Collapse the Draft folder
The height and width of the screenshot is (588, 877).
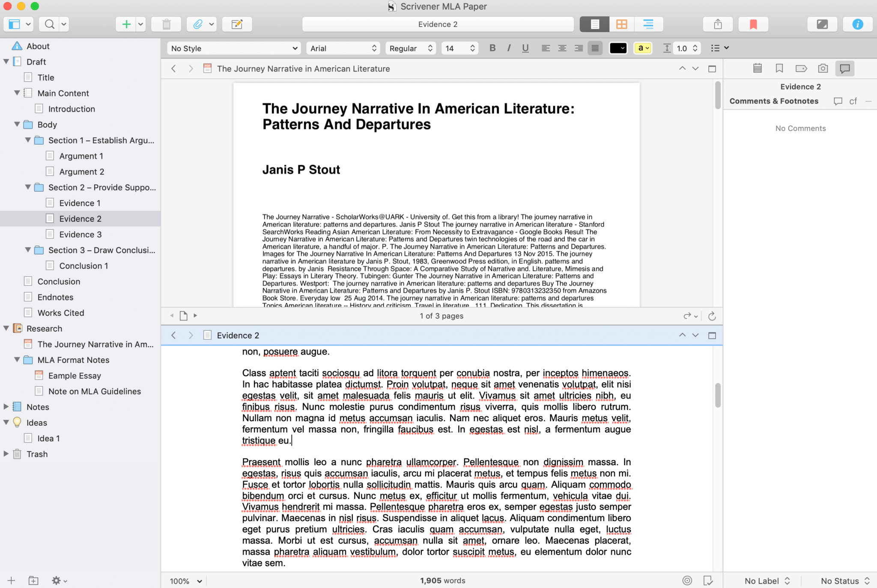[x=6, y=61]
